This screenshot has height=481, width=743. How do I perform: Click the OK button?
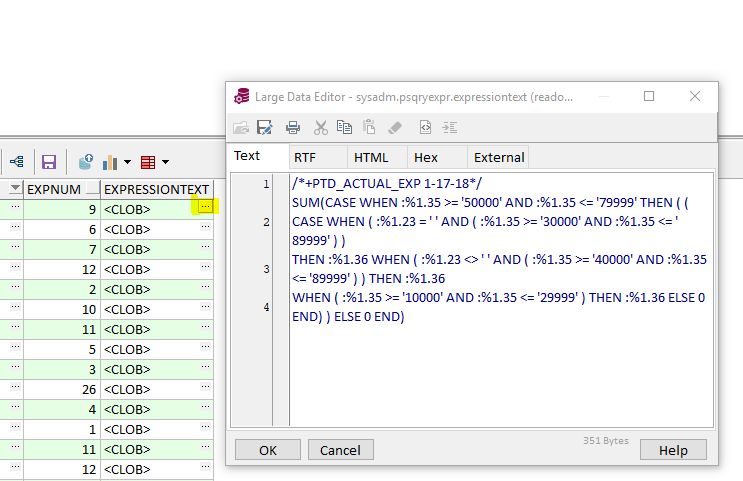(x=268, y=450)
